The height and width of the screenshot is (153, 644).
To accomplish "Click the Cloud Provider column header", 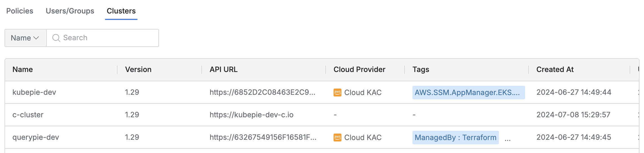I will point(359,69).
